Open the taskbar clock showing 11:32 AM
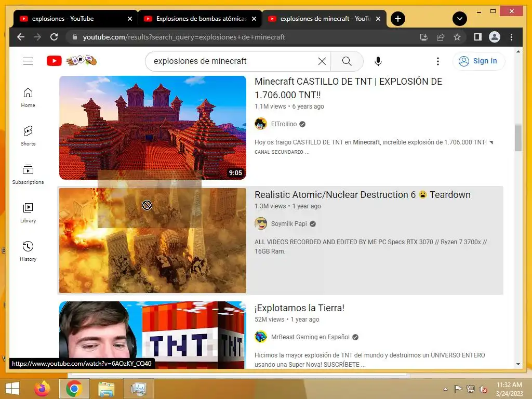 [x=509, y=389]
